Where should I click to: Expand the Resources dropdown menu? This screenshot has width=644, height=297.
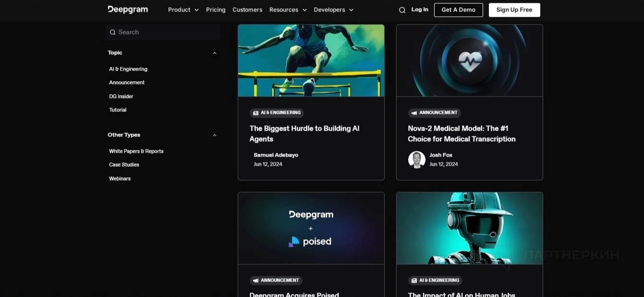click(x=288, y=10)
